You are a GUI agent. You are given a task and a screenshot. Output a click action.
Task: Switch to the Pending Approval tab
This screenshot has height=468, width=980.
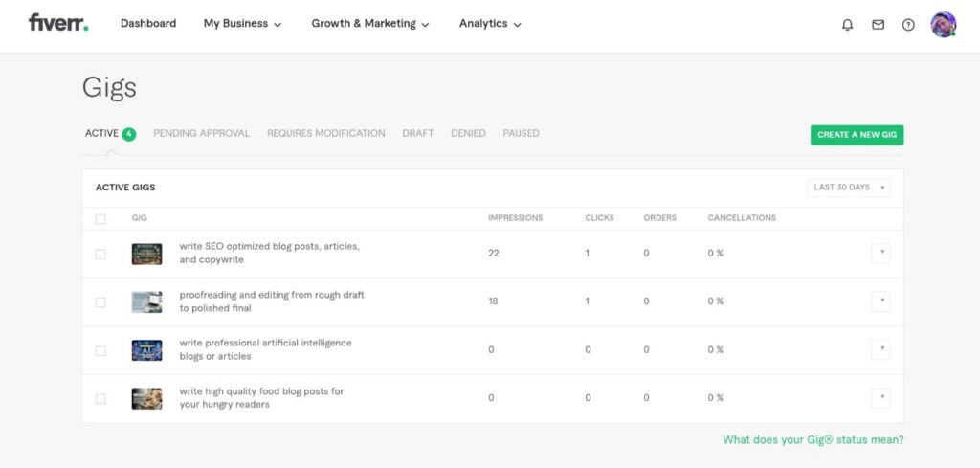tap(201, 133)
